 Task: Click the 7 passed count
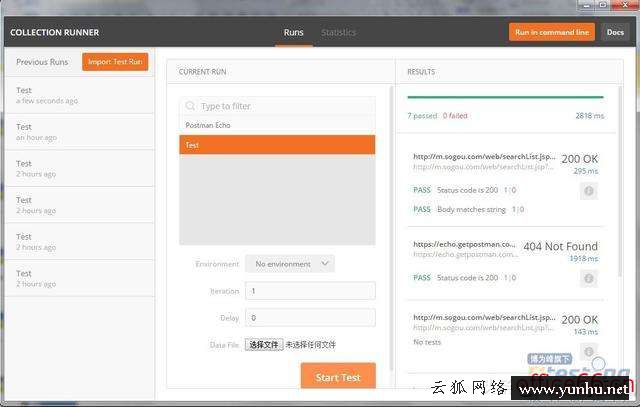[x=422, y=116]
